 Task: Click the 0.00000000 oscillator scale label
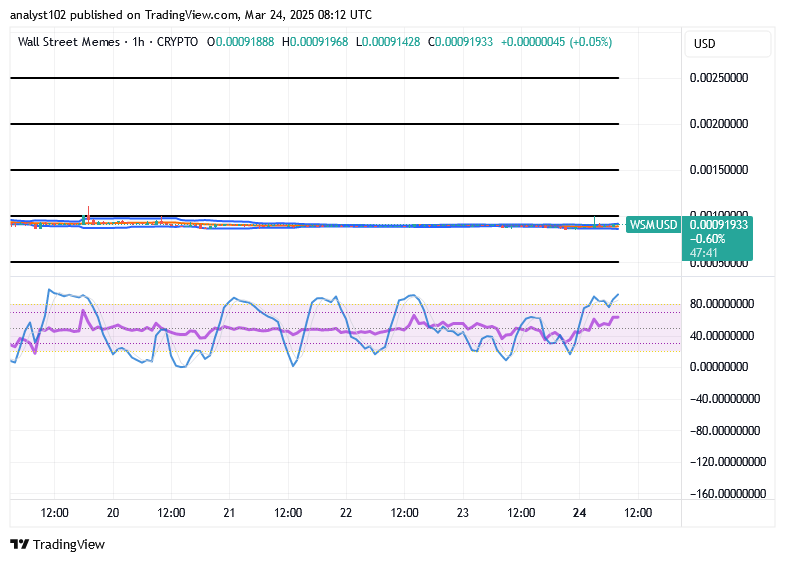[x=719, y=367]
